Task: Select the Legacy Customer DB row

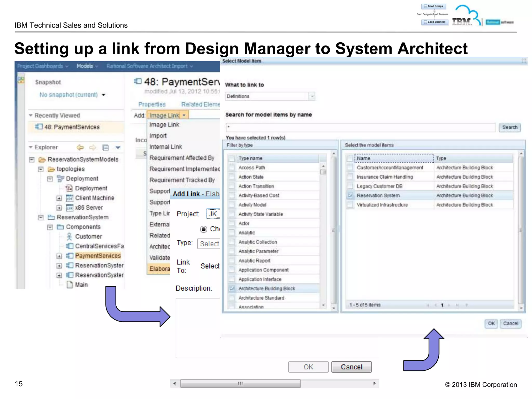Action: 430,187
